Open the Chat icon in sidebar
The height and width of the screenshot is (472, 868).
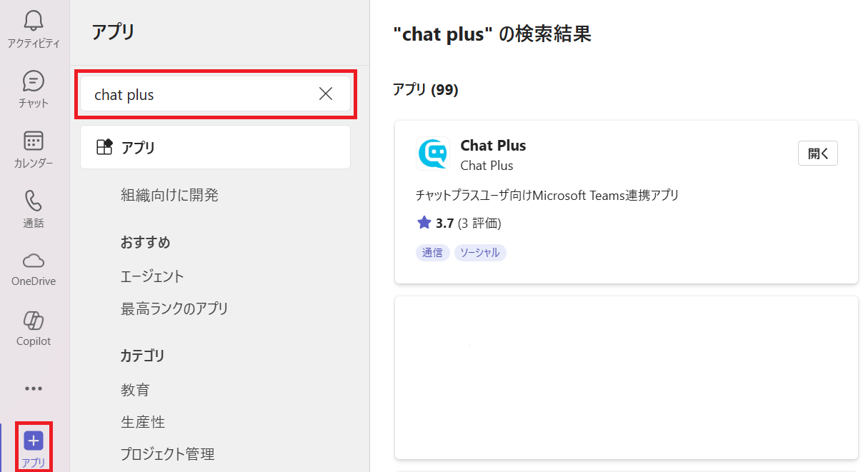coord(34,81)
